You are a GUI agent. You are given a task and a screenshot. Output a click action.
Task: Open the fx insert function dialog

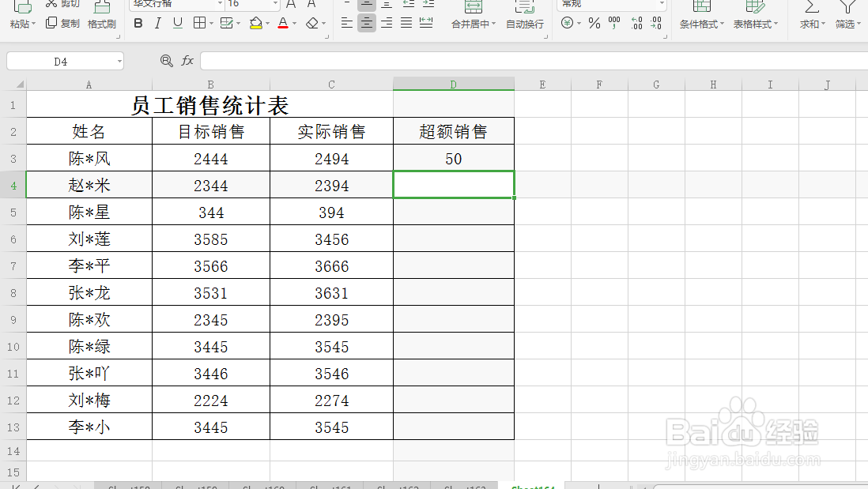click(x=187, y=61)
